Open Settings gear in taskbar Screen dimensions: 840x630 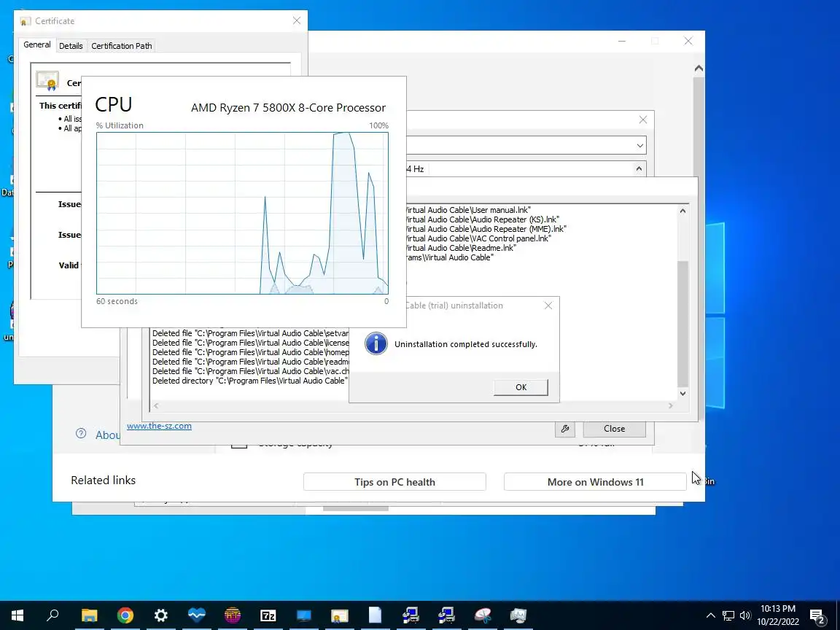(160, 615)
